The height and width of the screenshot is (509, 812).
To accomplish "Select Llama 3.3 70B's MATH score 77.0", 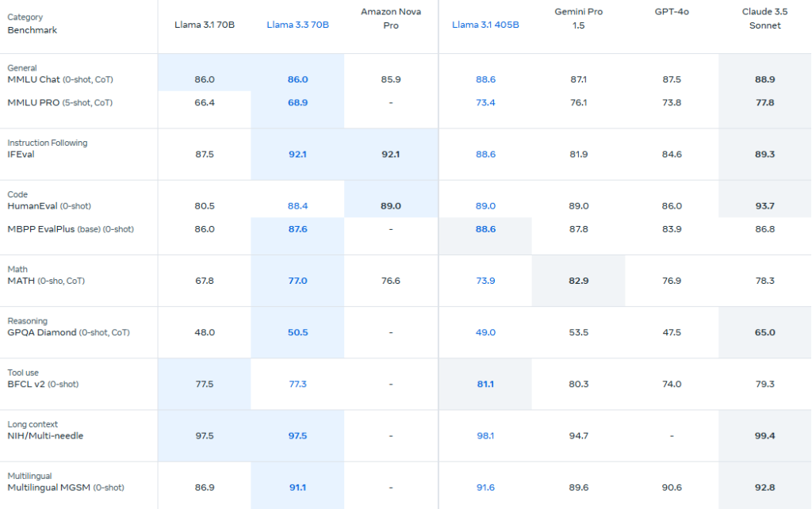I will pos(298,281).
